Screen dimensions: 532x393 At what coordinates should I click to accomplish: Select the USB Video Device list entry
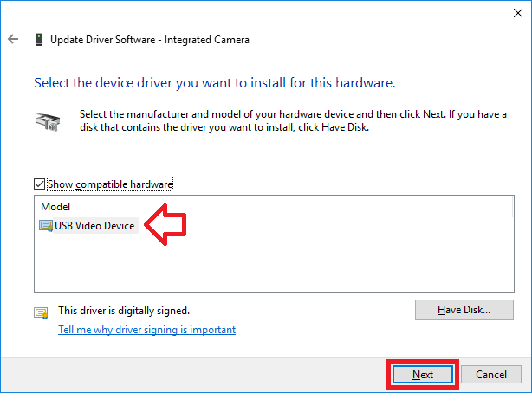(x=94, y=226)
